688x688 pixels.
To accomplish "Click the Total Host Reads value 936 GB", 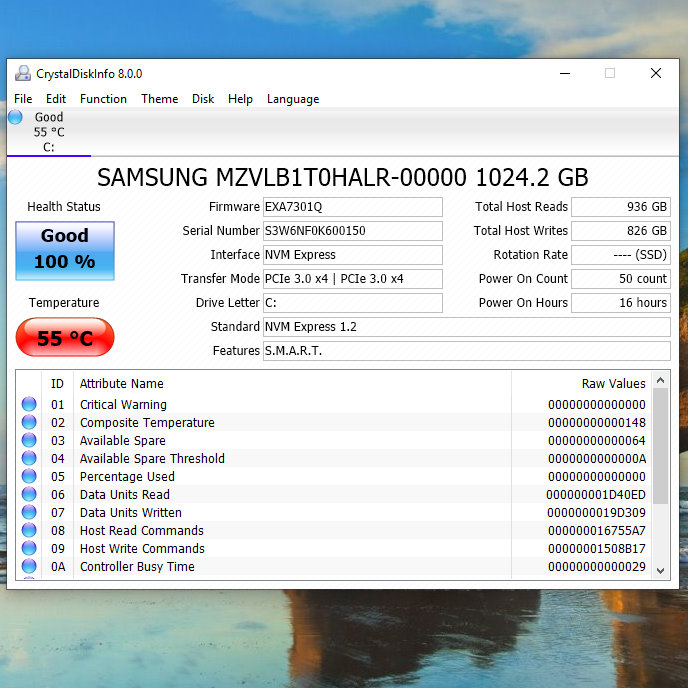I will click(x=621, y=207).
